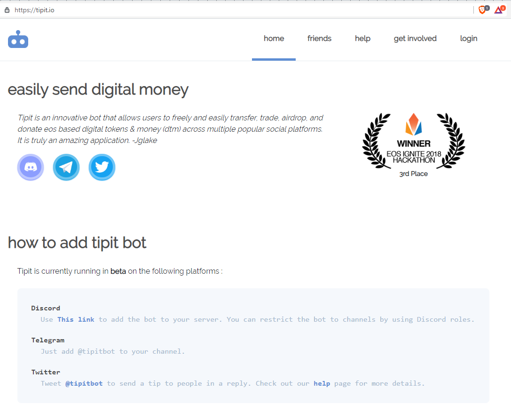Screen dimensions: 511x420
Task: Click the 'easily send digital money' heading
Action: (x=98, y=89)
